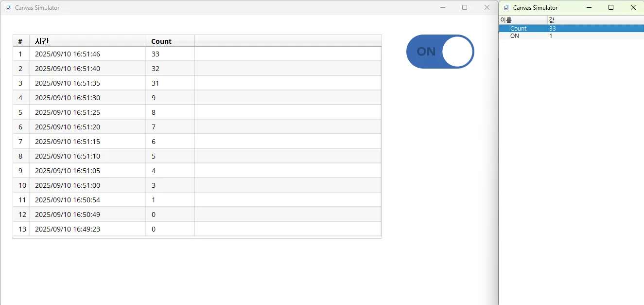Select the Count variable row
644x305 pixels.
(519, 29)
